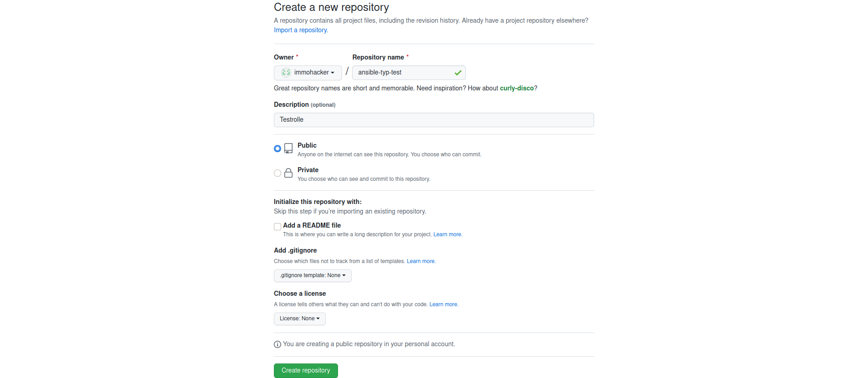The image size is (868, 378).
Task: Click the avatar in the owner selector
Action: (x=285, y=72)
